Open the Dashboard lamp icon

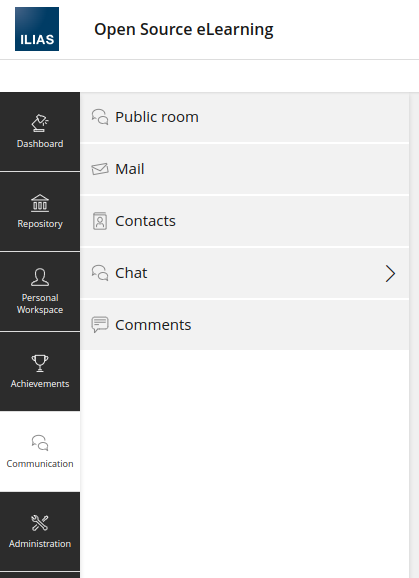(x=40, y=123)
